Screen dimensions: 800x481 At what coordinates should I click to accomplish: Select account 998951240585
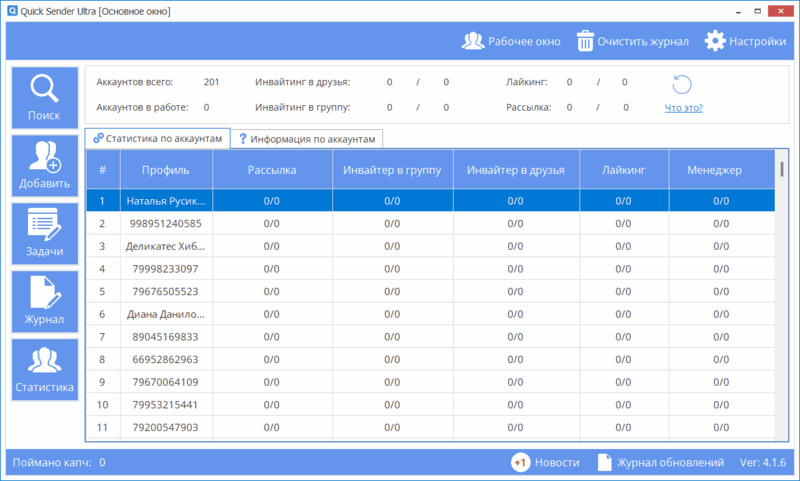click(x=166, y=223)
